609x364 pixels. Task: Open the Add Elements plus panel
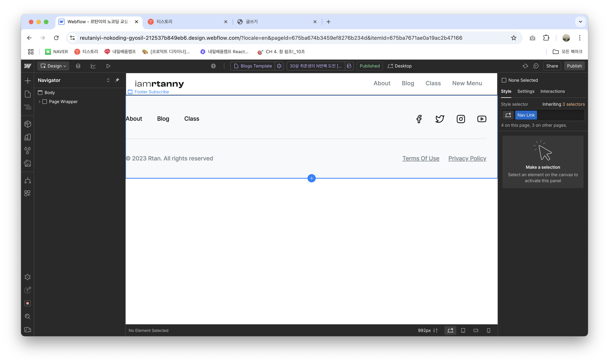[x=28, y=81]
